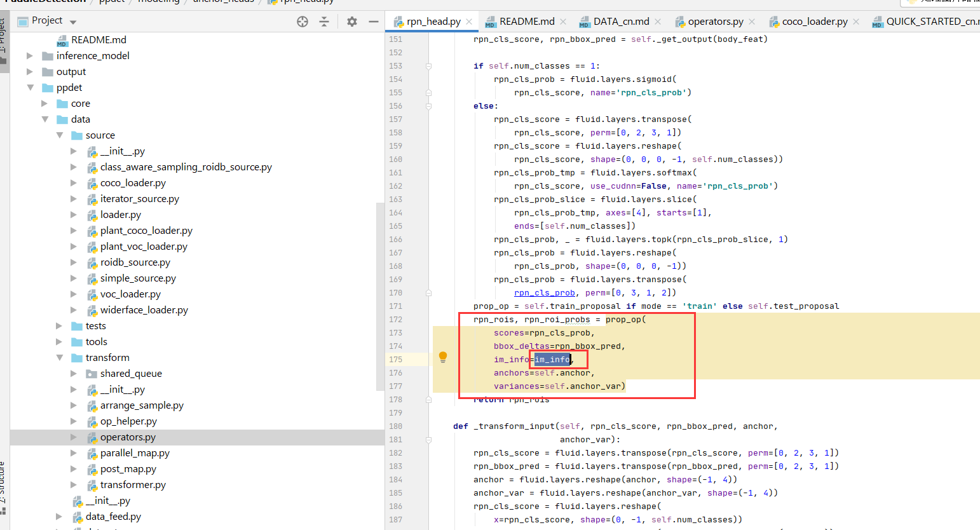Select post_map.py file
The width and height of the screenshot is (980, 530).
tap(128, 469)
